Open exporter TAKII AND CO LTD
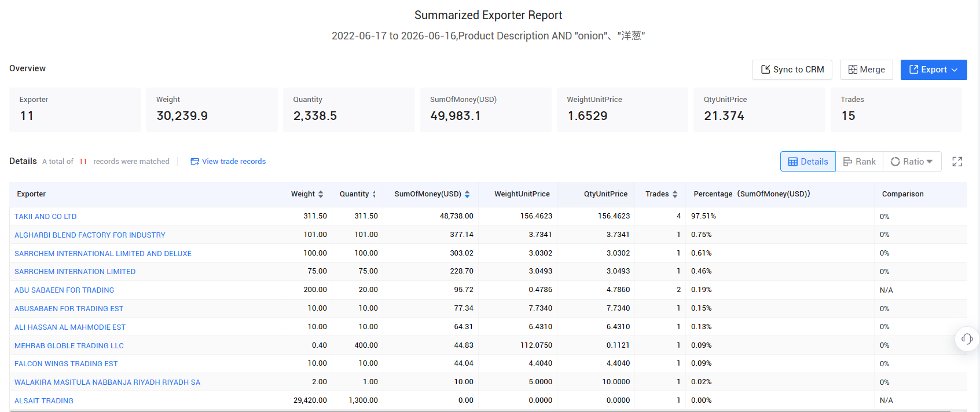The image size is (980, 412). pos(46,217)
